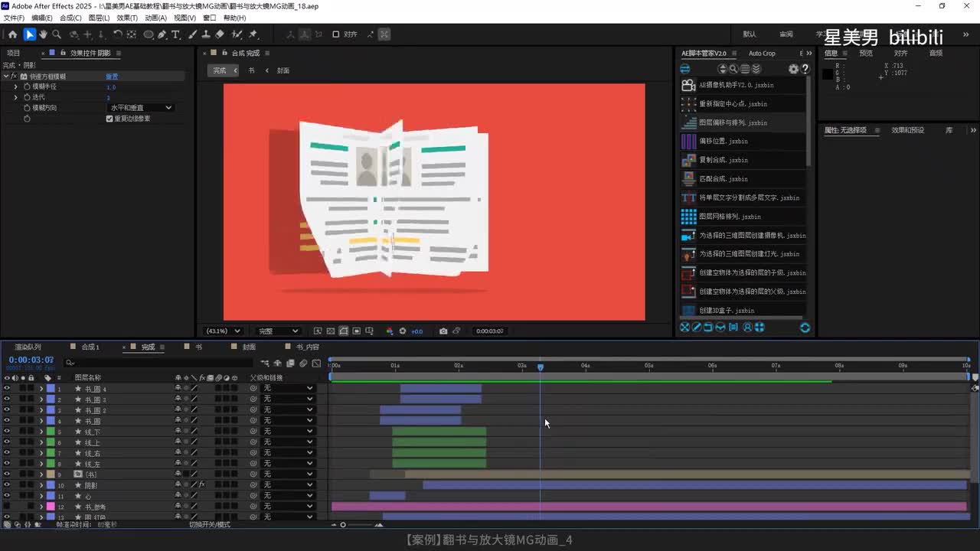Image resolution: width=980 pixels, height=551 pixels.
Task: Hide the 线_左 layer
Action: (7, 464)
